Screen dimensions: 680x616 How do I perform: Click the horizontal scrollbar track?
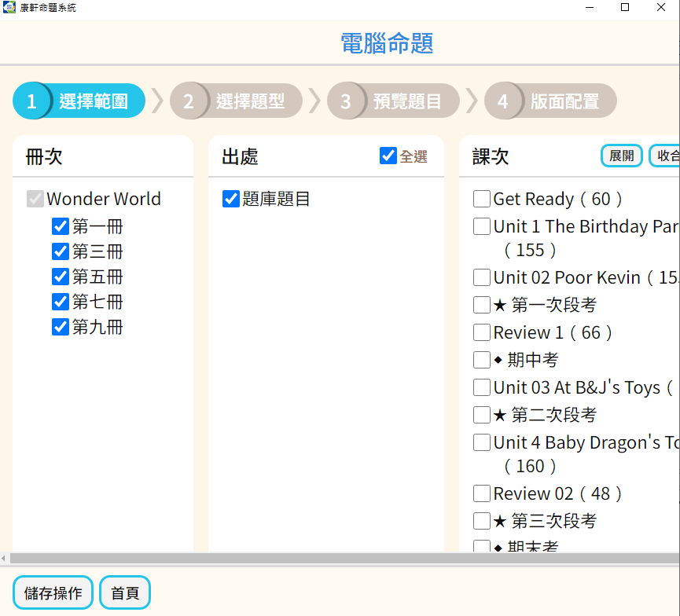point(345,558)
